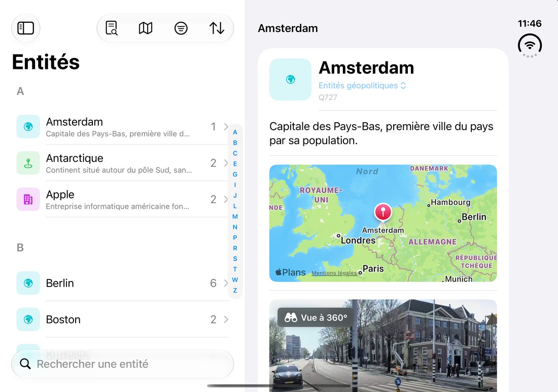Screen dimensions: 558x392
Task: Select the Berlin entity name
Action: click(x=60, y=283)
